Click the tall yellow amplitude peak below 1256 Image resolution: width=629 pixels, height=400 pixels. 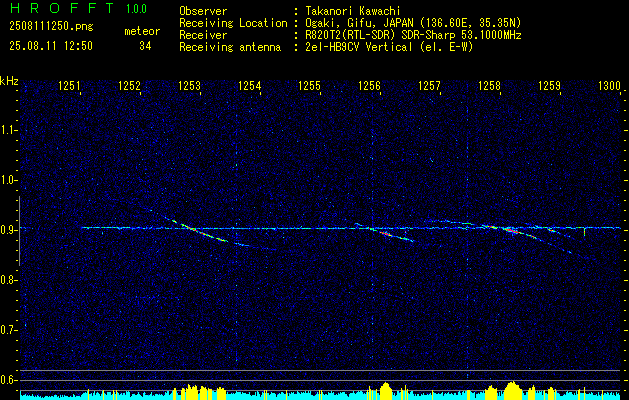385,390
